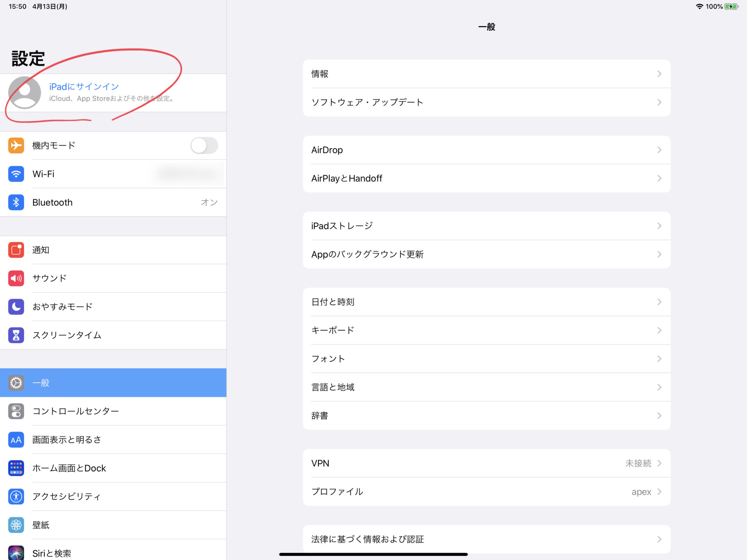Viewport: 747px width, 560px height.
Task: Open Software Update (ソフトウェア・アップデート)
Action: click(x=367, y=103)
